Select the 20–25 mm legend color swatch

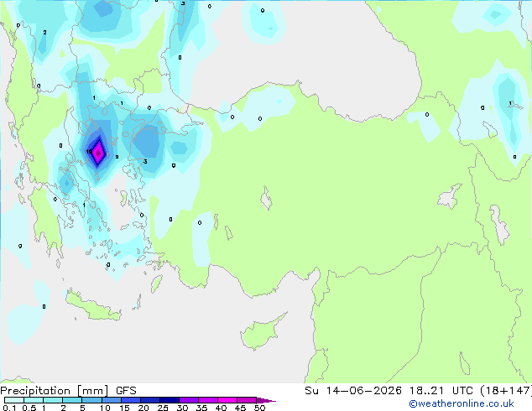click(x=149, y=400)
